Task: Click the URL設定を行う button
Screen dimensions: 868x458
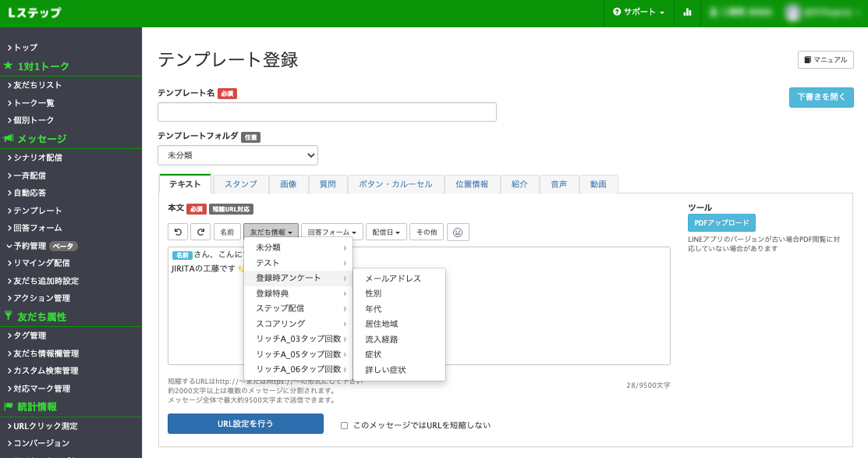Action: [246, 424]
